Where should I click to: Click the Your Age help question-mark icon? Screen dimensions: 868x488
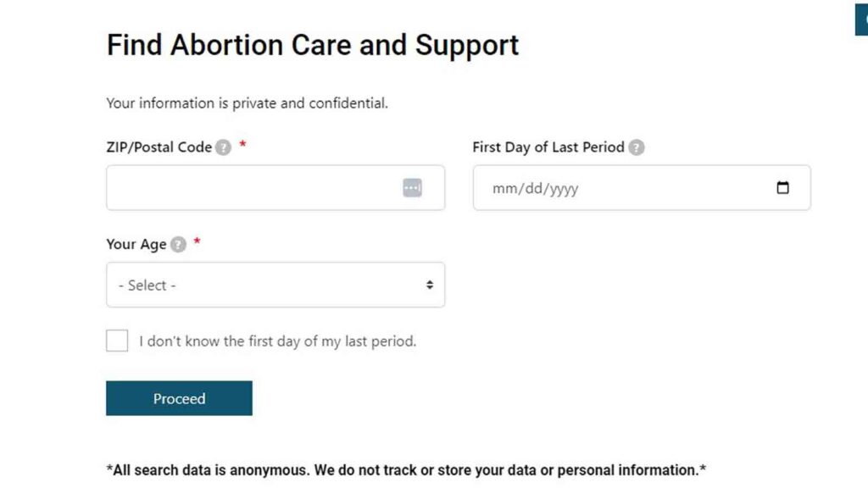(x=178, y=244)
